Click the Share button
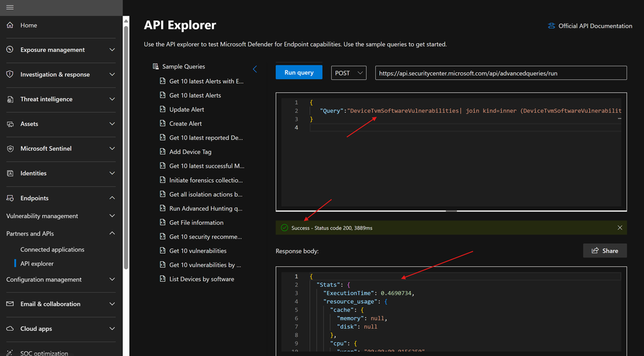 tap(605, 251)
